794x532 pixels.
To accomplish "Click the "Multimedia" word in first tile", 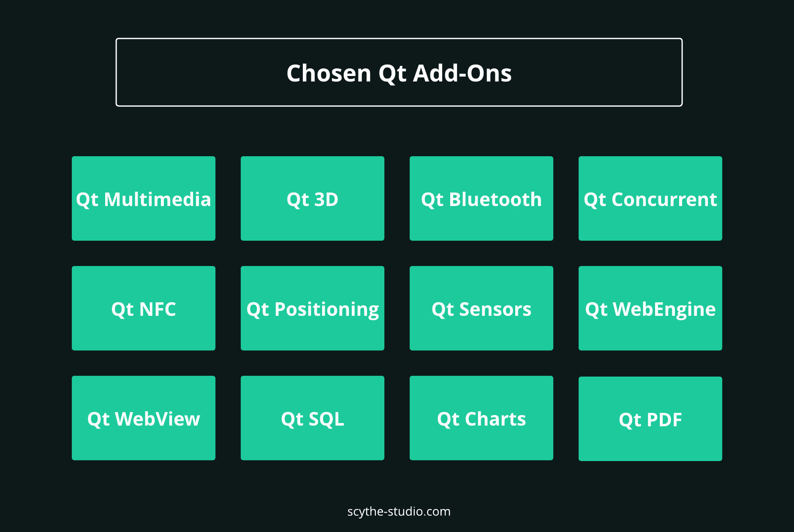I will (x=158, y=199).
